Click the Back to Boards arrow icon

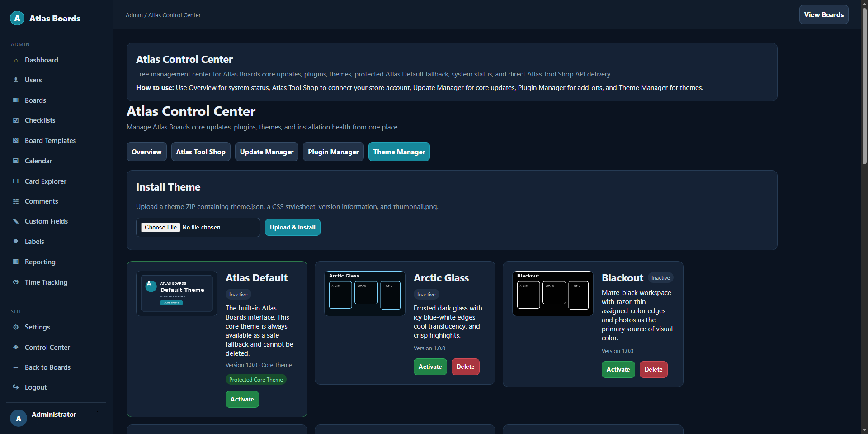(x=16, y=367)
